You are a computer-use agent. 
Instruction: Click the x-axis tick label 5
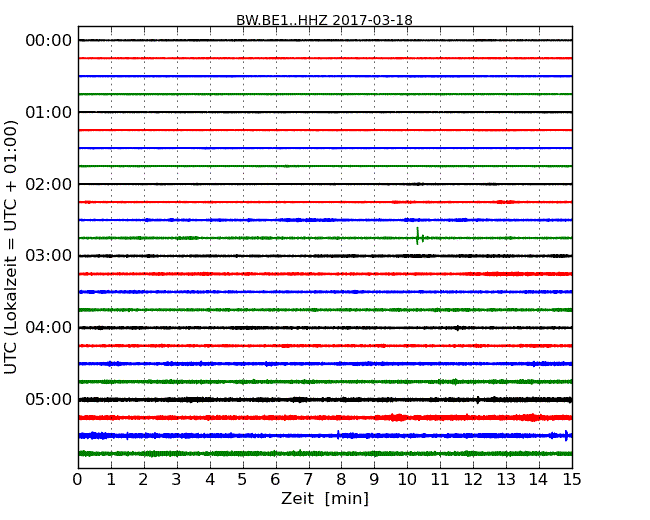[242, 480]
